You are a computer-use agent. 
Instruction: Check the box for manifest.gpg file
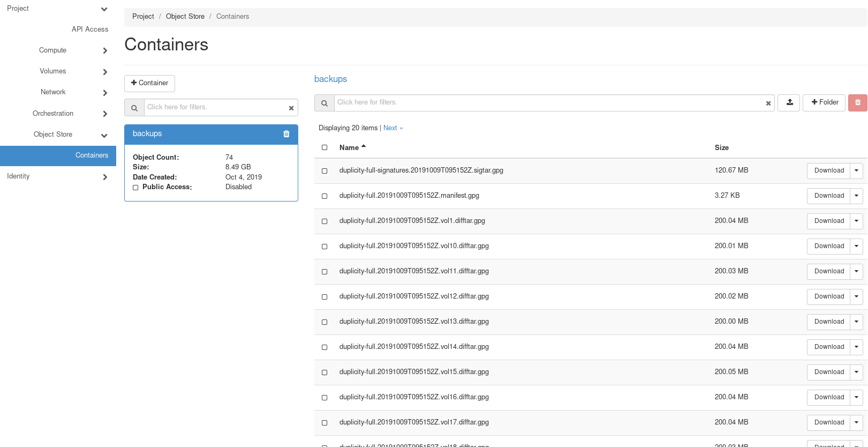point(324,196)
